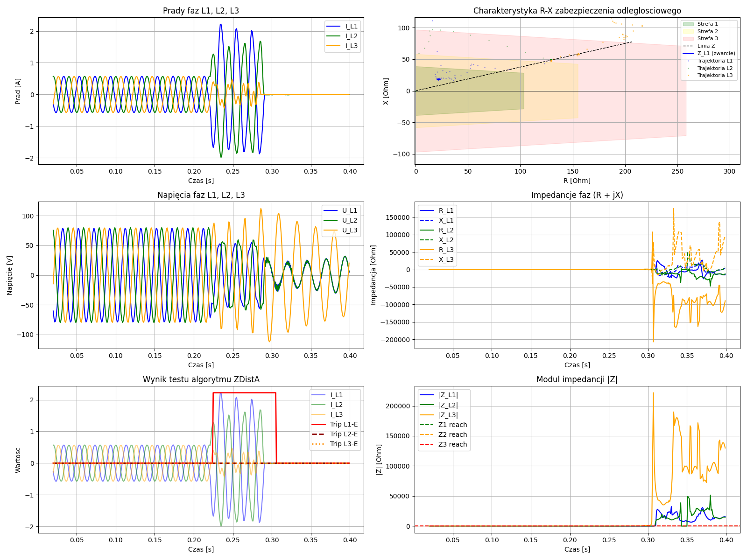This screenshot has width=747, height=560.
Task: Click the 'Strefa 3' pink legend swatch
Action: [688, 39]
